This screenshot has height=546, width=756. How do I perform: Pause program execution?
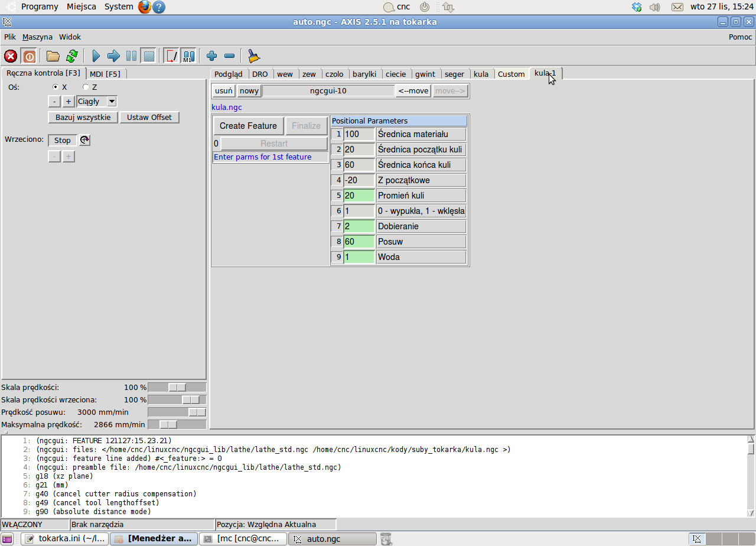point(131,56)
